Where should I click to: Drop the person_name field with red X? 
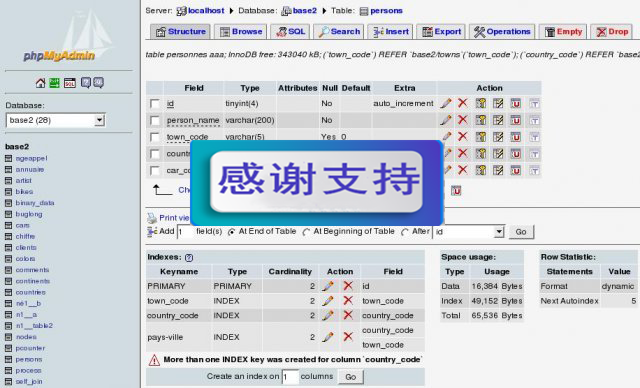click(x=462, y=120)
